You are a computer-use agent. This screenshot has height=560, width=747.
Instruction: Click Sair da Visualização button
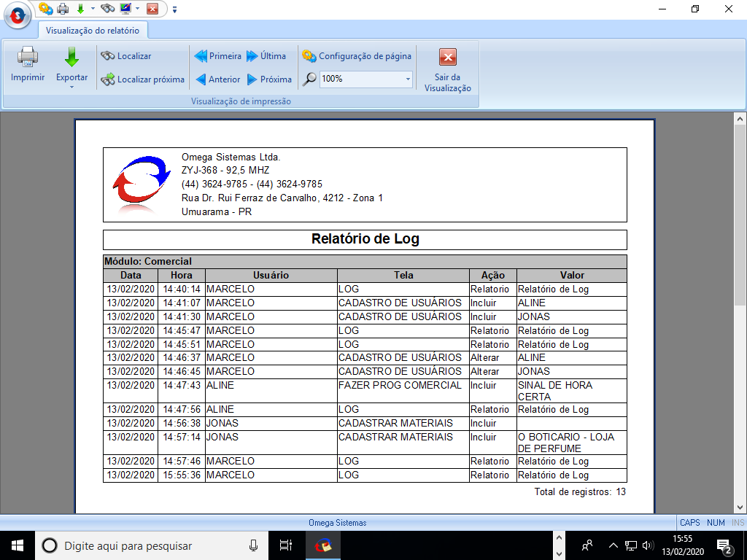point(448,69)
